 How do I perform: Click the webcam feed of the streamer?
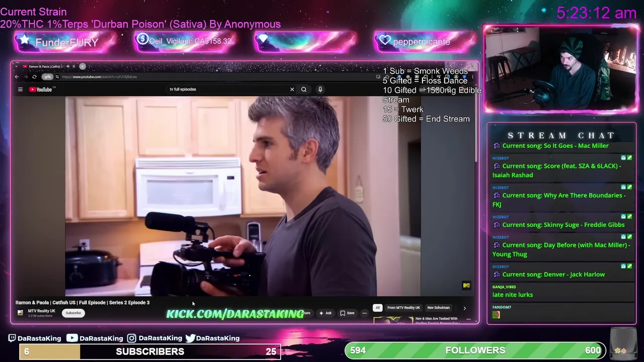[x=561, y=68]
